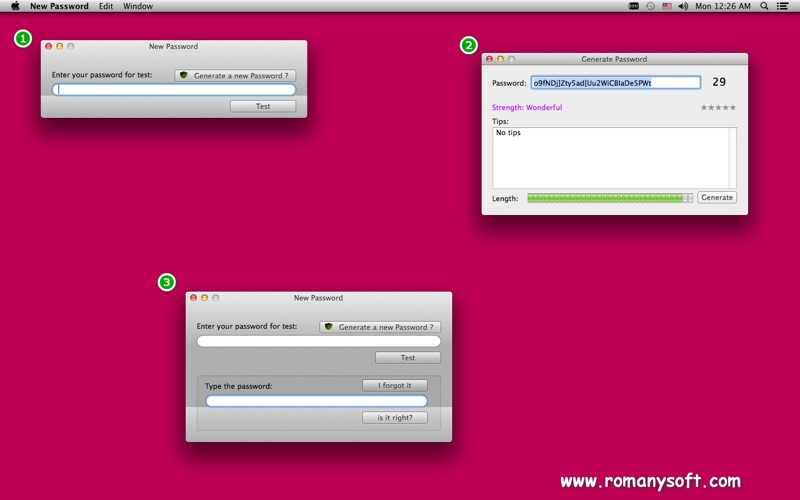Image resolution: width=800 pixels, height=500 pixels.
Task: Click the Tips text area scrollbar
Action: click(733, 158)
